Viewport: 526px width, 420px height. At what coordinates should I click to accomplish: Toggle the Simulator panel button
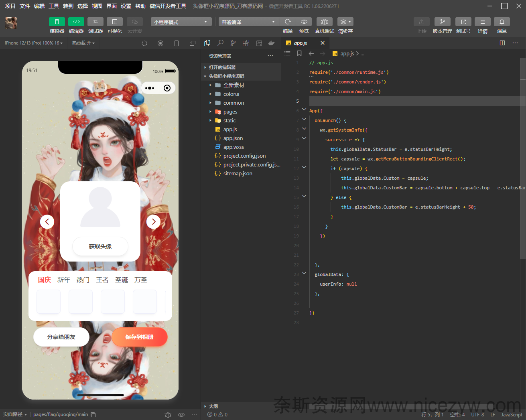point(57,22)
